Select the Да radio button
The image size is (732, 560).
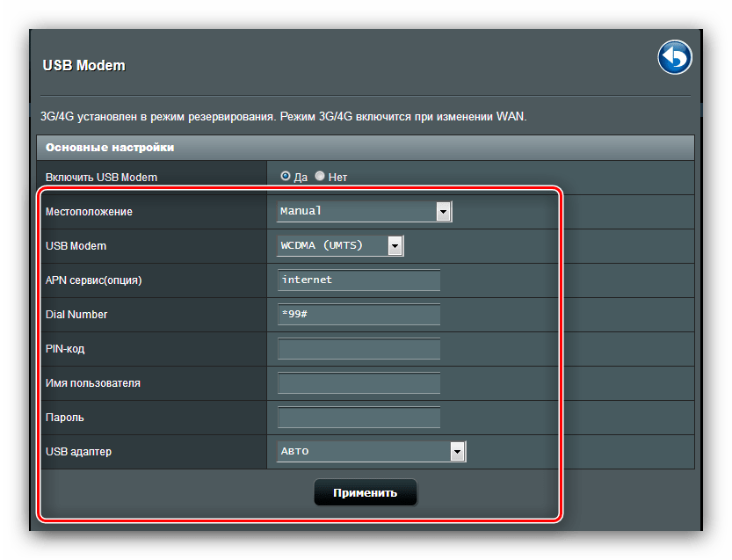tap(286, 176)
